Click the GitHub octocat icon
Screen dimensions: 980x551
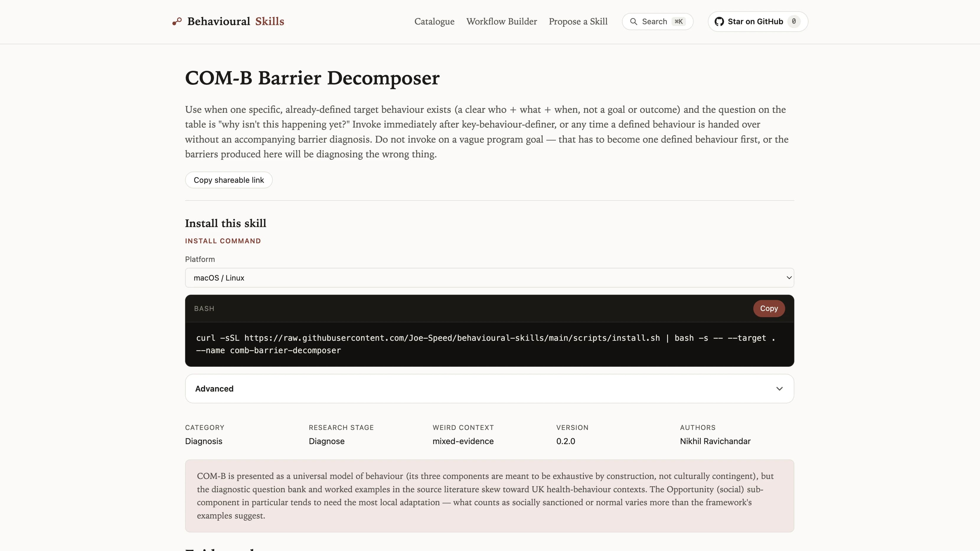(719, 22)
